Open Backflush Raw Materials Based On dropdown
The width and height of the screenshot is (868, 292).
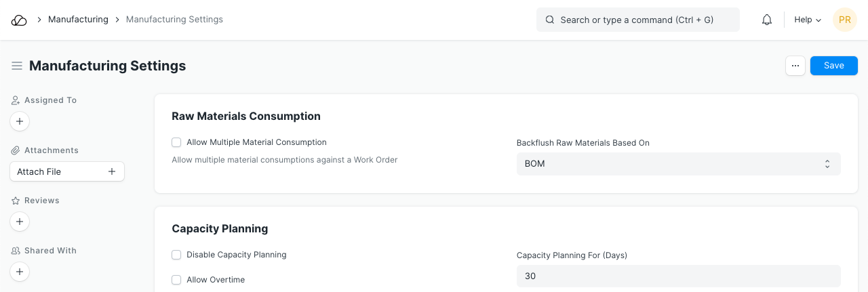pyautogui.click(x=678, y=164)
